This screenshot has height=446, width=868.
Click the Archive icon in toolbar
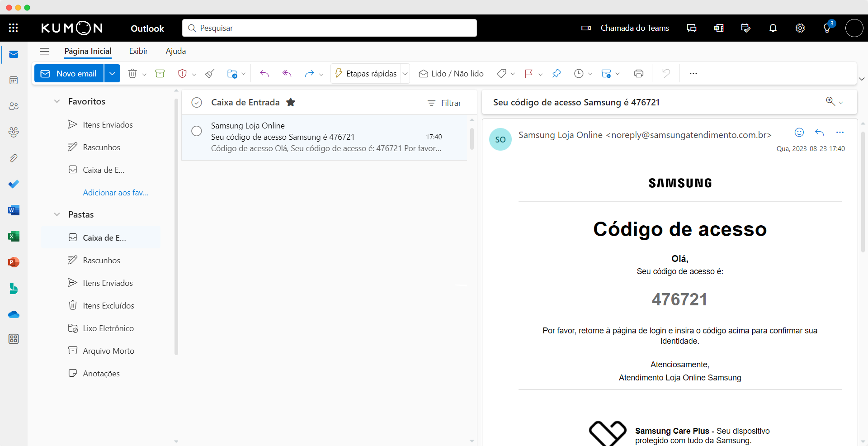[160, 73]
